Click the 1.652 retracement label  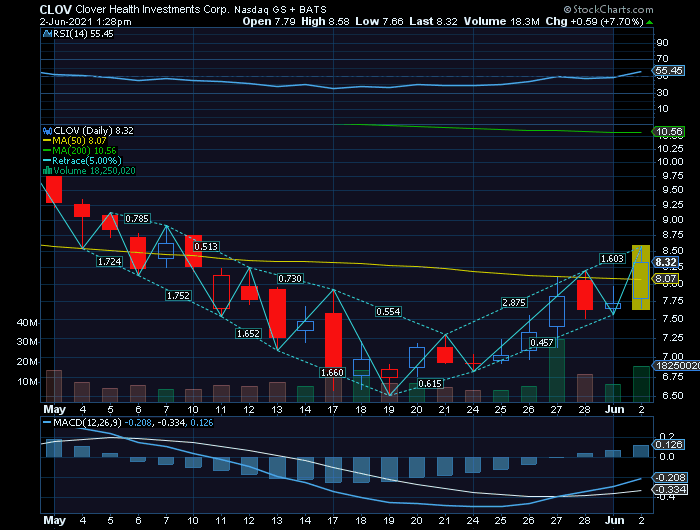tap(248, 334)
